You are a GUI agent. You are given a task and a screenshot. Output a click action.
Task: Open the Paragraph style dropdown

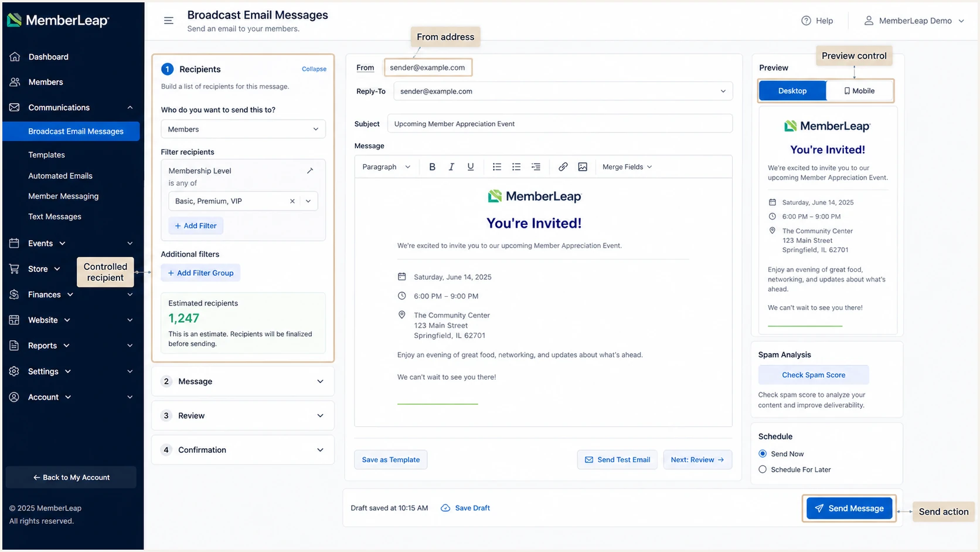point(386,167)
